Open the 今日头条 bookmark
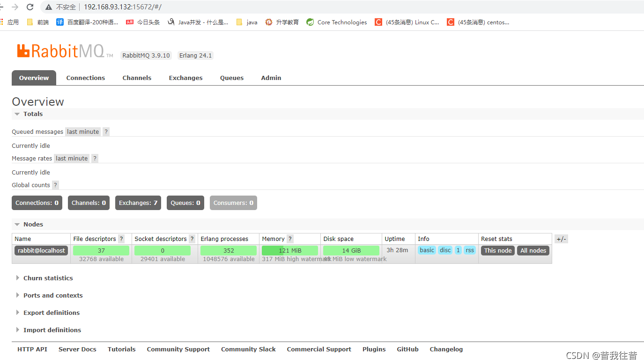The width and height of the screenshot is (644, 364). click(x=143, y=22)
